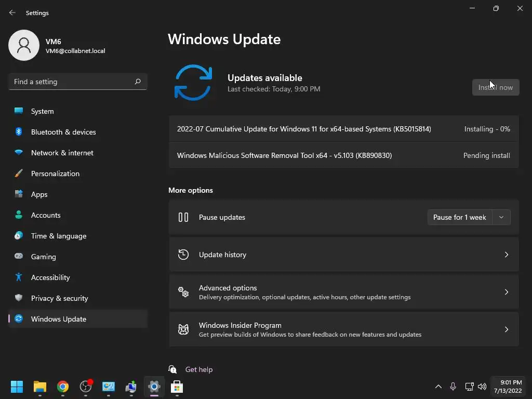The height and width of the screenshot is (399, 532).
Task: Open the taskbar icon left of Settings gear
Action: point(131,387)
